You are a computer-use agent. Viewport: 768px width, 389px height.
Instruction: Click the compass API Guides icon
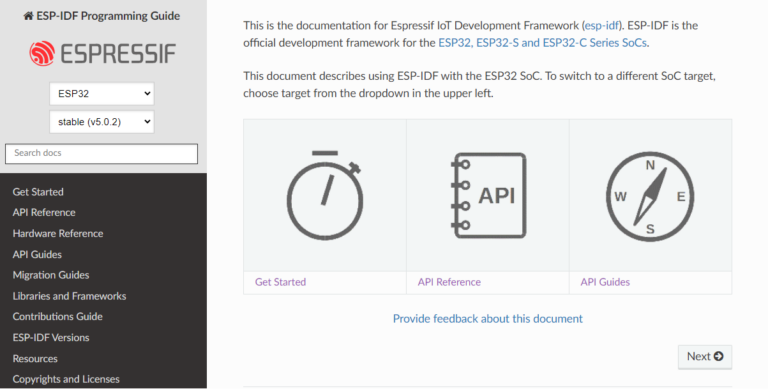[650, 196]
